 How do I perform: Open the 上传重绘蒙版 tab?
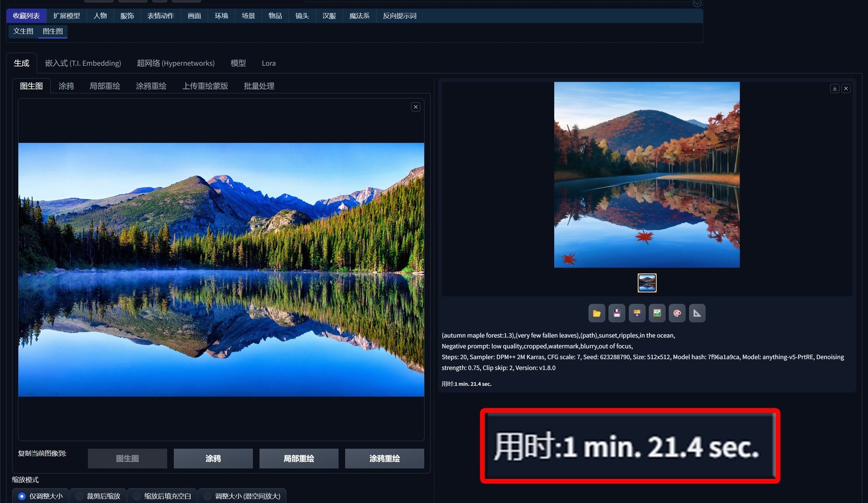[x=205, y=86]
